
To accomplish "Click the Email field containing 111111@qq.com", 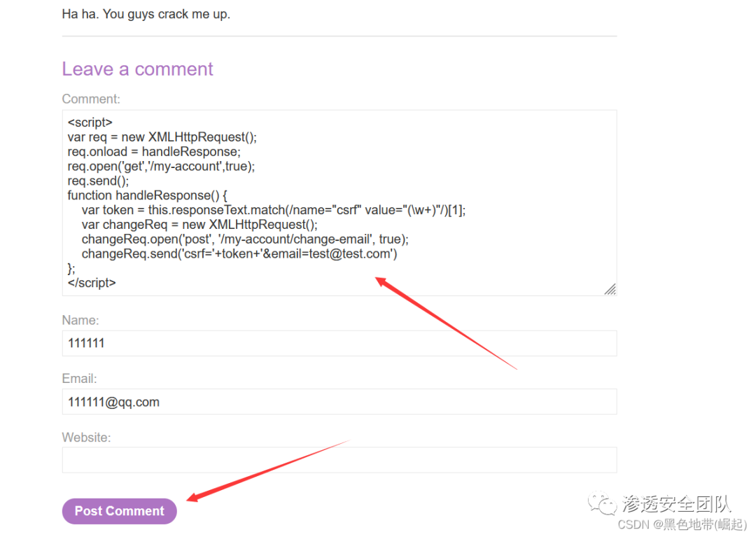I will 339,402.
